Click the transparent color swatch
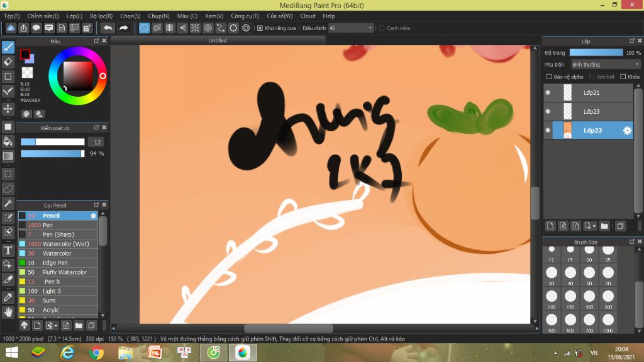This screenshot has height=362, width=644. pos(27,73)
